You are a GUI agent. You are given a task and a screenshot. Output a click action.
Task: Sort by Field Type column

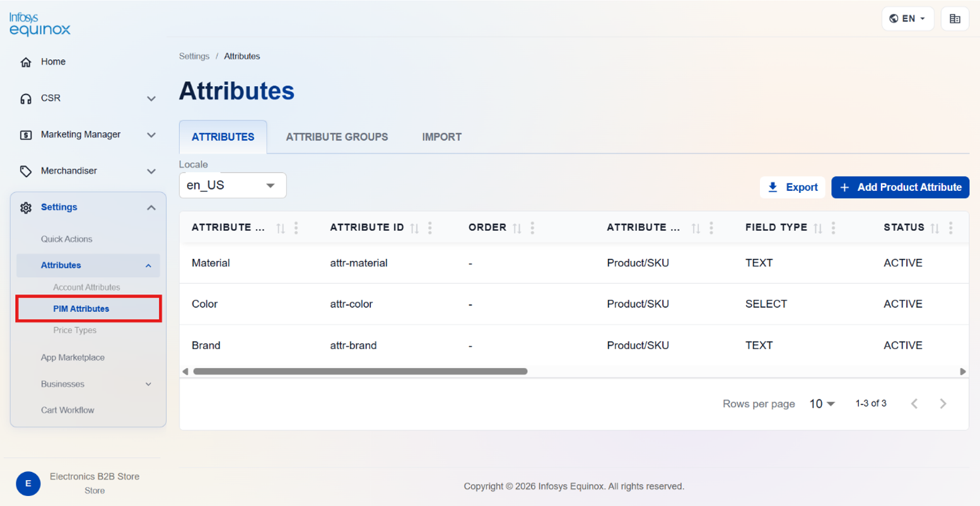pyautogui.click(x=818, y=228)
